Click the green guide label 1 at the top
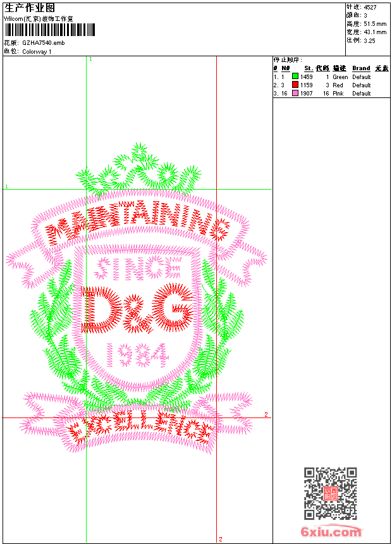Viewport: 392px width, 544px height. tap(90, 59)
